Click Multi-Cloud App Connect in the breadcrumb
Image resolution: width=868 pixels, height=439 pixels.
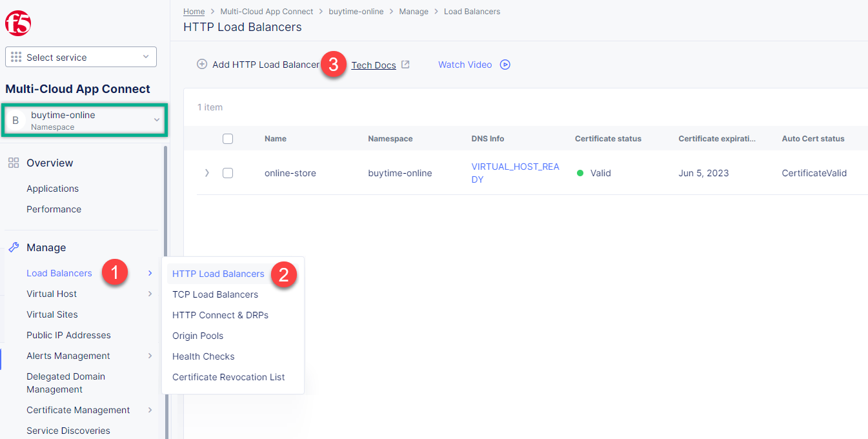click(267, 12)
